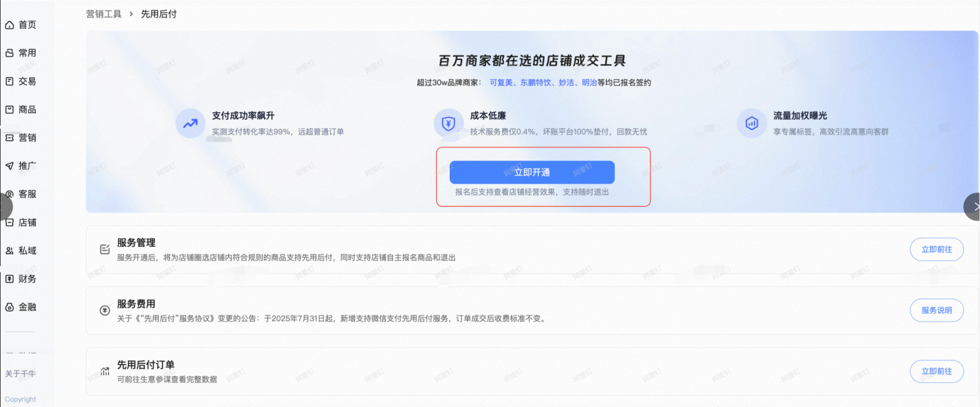Click the 财务 sidebar icon

coord(9,279)
